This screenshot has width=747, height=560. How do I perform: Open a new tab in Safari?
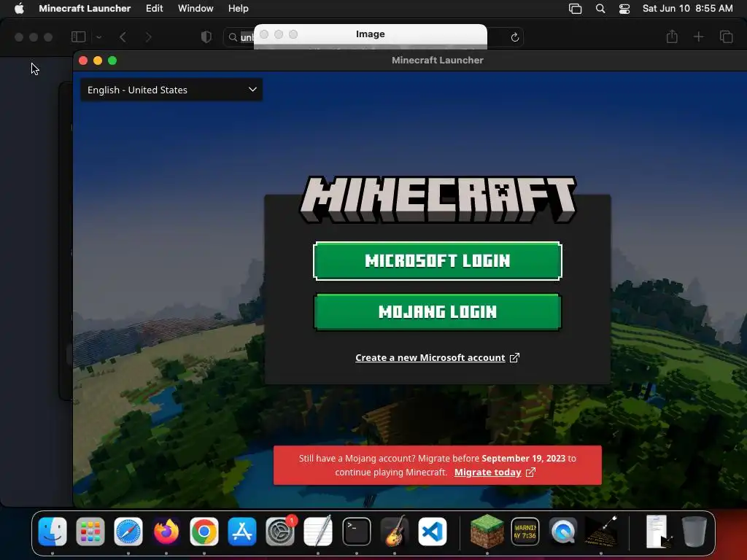(698, 36)
